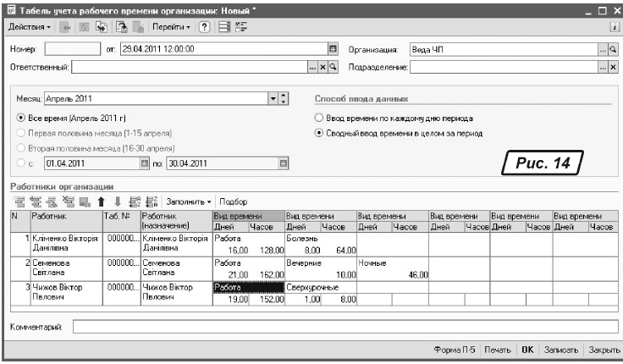Viewport: 623px width, 364px height.
Task: Click add row icon in table toolbar
Action: coord(17,202)
